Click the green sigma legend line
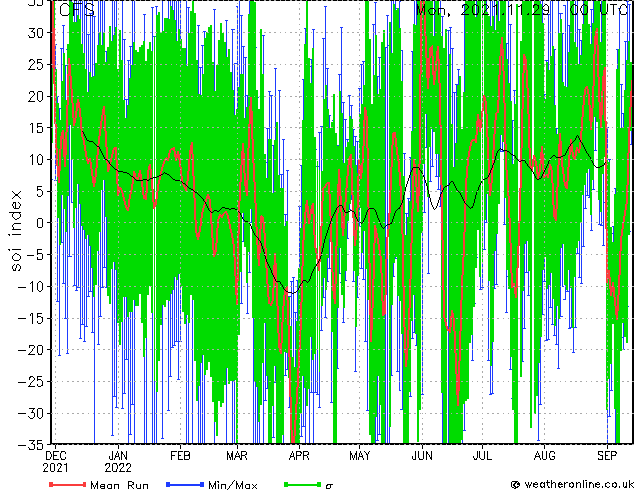This screenshot has width=634, height=490. (x=302, y=484)
